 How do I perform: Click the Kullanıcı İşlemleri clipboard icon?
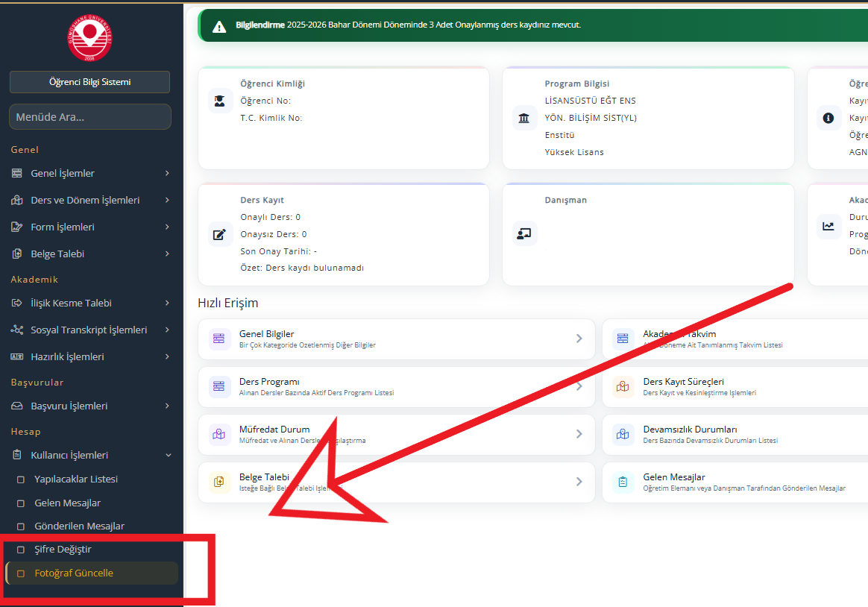pyautogui.click(x=17, y=455)
